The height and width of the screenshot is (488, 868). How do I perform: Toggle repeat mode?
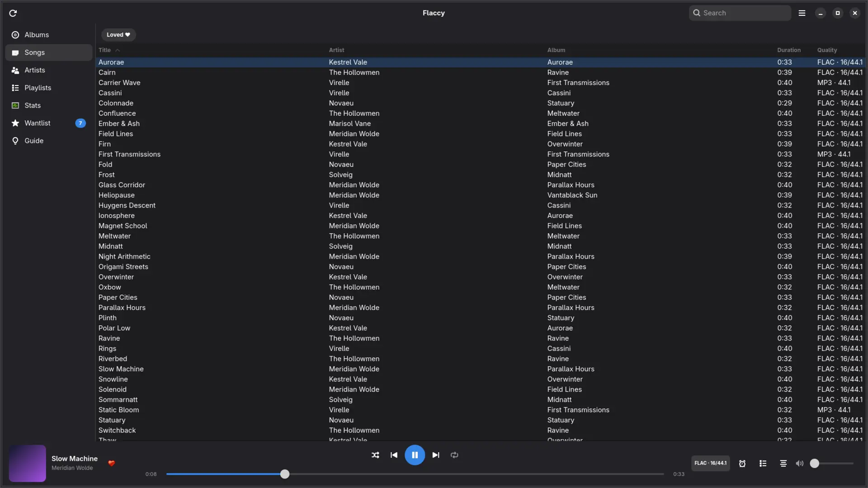(454, 455)
